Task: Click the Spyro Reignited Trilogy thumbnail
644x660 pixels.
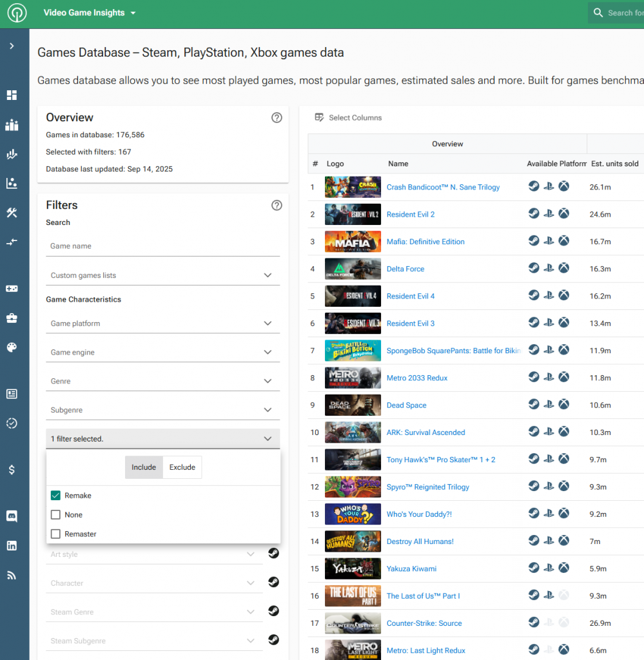Action: click(353, 487)
